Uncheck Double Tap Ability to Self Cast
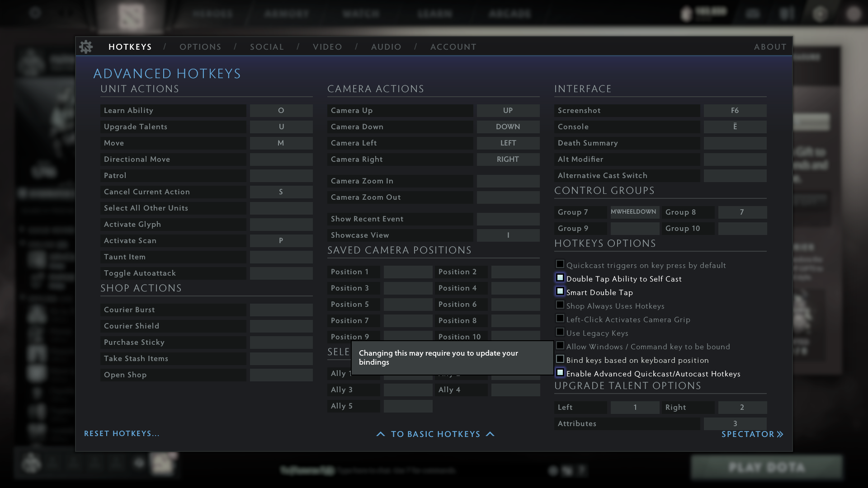 coord(560,278)
